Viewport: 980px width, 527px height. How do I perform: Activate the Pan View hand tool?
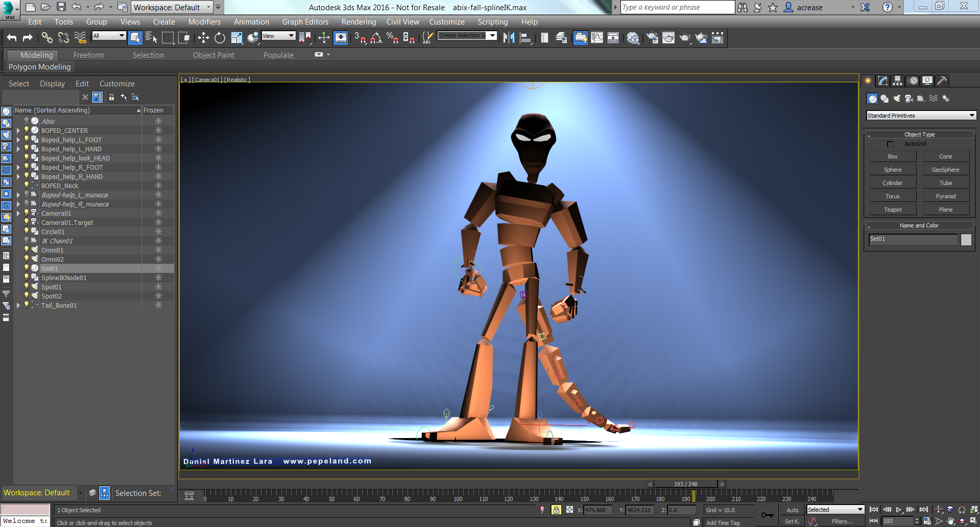pos(950,520)
